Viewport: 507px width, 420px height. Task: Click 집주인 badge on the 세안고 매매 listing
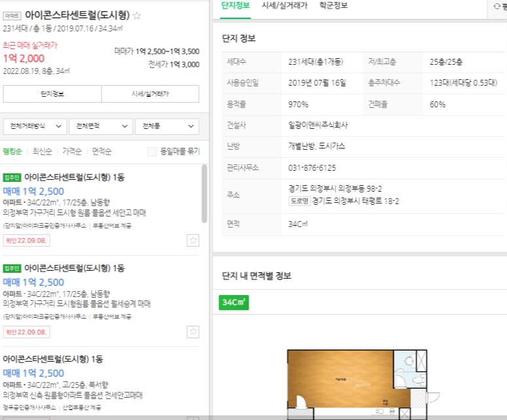(12, 177)
